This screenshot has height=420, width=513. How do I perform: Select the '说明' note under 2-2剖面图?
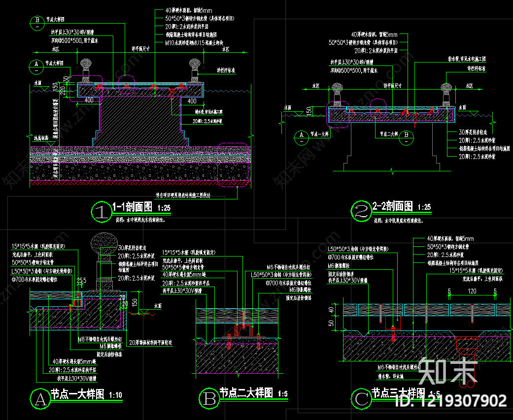(x=399, y=221)
